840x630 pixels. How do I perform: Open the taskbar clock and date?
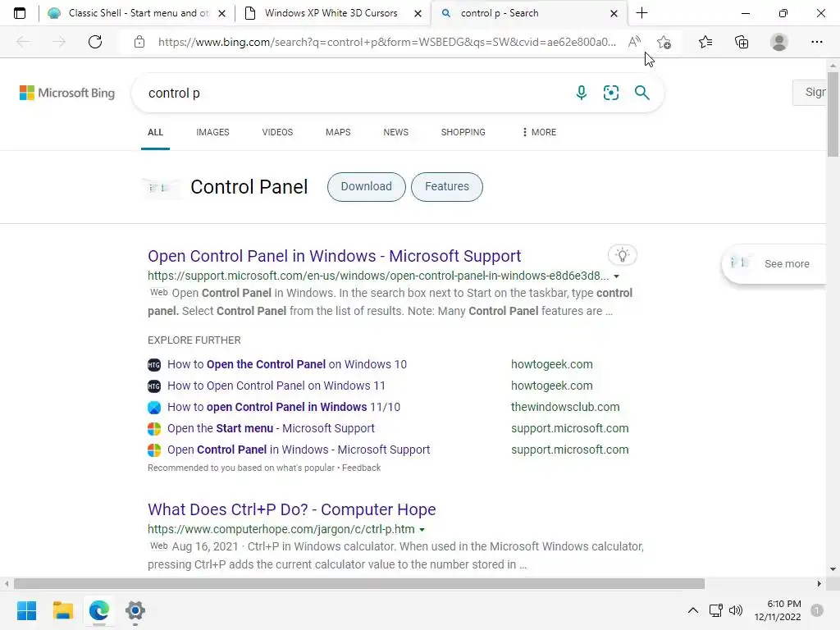point(778,610)
